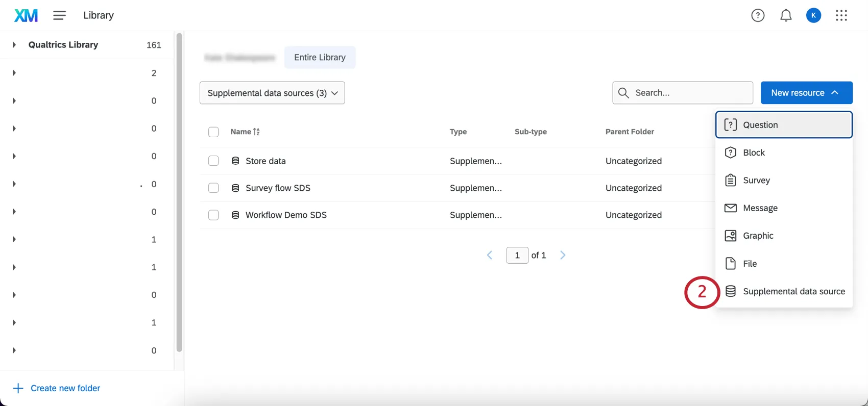The width and height of the screenshot is (868, 406).
Task: Click the XM logo icon
Action: coord(26,16)
